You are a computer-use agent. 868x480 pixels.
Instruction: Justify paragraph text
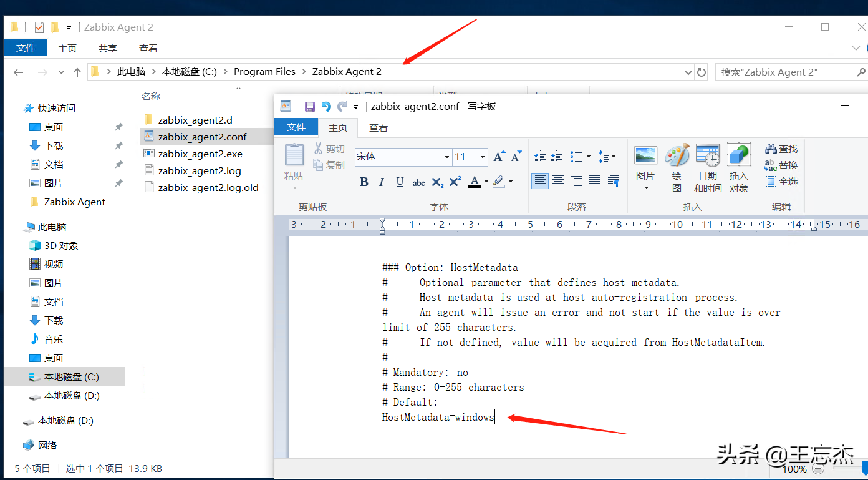[594, 181]
